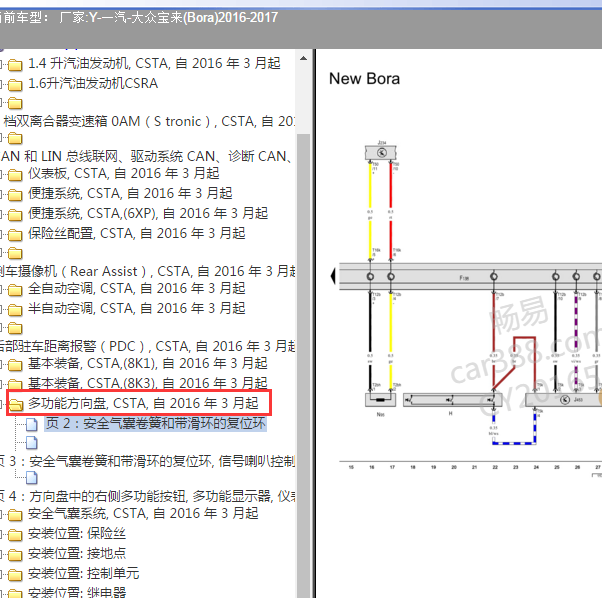Select 安装位置: 继电器 entry
Image resolution: width=602 pixels, height=598 pixels.
tap(77, 592)
